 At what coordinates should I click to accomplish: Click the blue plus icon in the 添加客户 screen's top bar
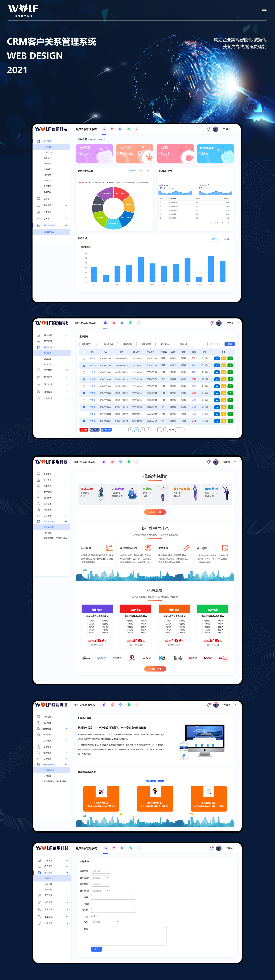pyautogui.click(x=122, y=848)
